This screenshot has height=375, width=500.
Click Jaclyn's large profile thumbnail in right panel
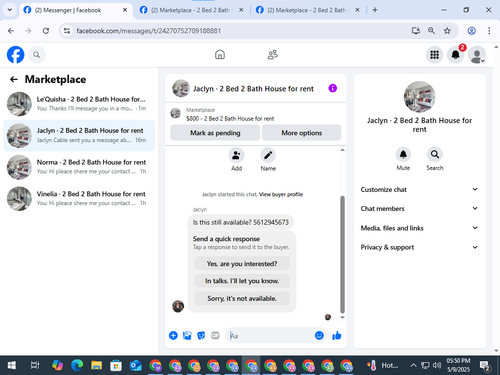pos(419,97)
